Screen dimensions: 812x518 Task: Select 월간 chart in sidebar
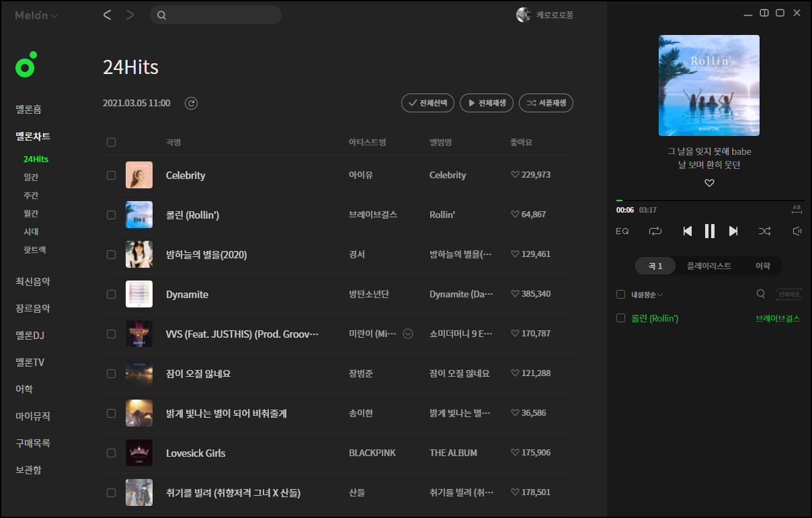click(31, 213)
